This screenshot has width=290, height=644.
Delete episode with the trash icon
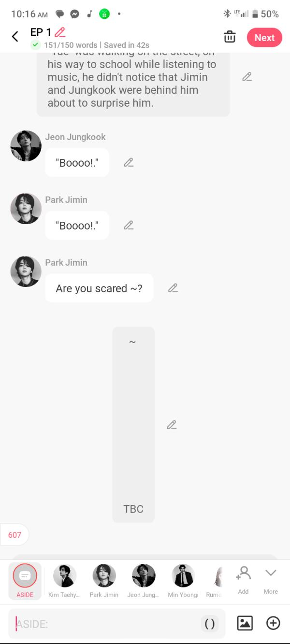(230, 37)
